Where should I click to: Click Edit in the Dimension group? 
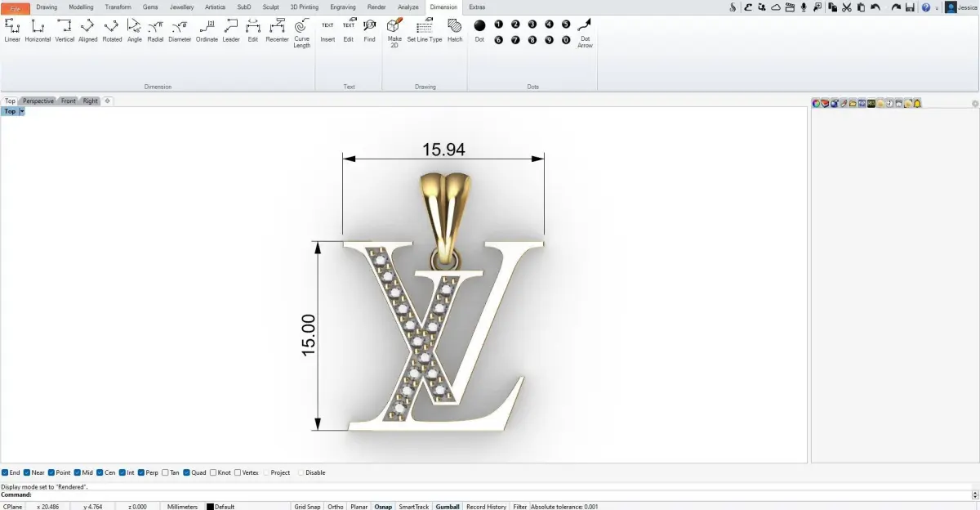pyautogui.click(x=253, y=30)
